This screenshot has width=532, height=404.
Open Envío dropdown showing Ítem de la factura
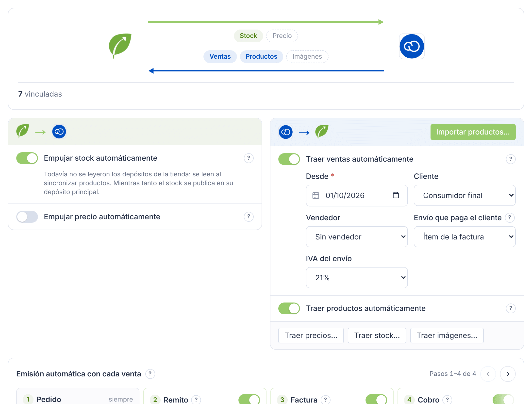(x=465, y=237)
